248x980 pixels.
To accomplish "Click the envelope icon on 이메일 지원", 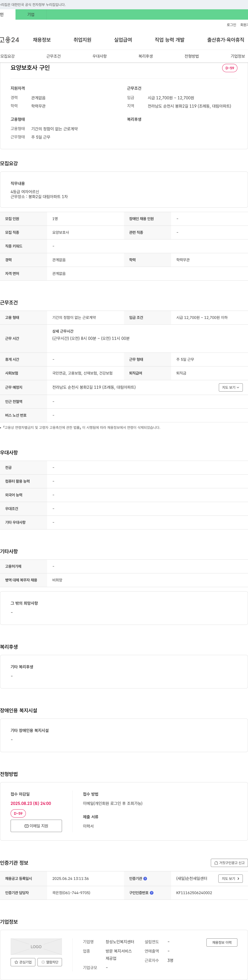I will coord(26,826).
